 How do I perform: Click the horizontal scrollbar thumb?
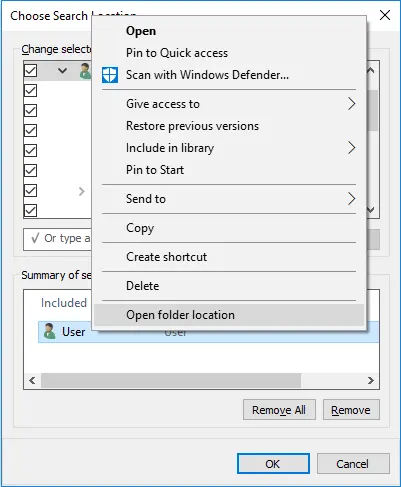(171, 380)
